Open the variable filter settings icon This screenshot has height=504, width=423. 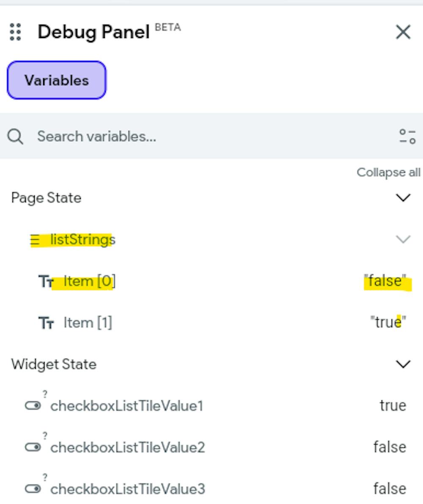[x=407, y=137]
